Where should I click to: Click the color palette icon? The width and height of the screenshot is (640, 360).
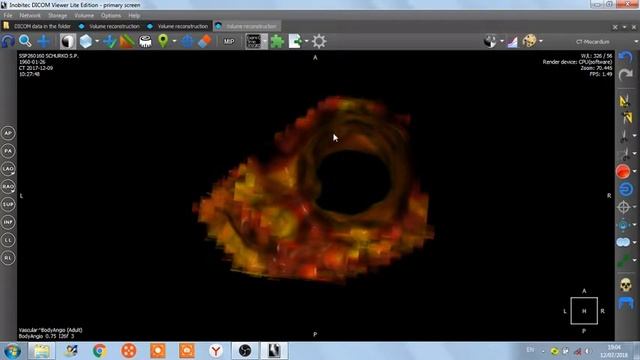pyautogui.click(x=529, y=41)
